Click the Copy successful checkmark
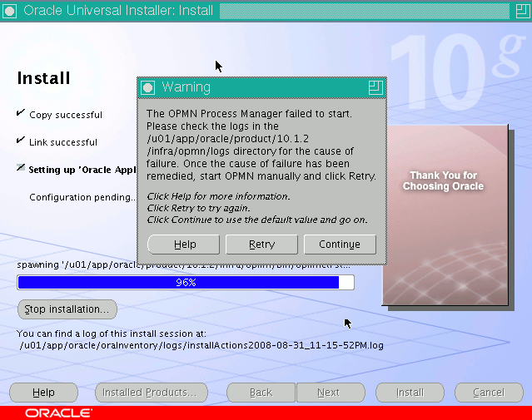Viewport: 532px width, 420px height. click(x=21, y=113)
